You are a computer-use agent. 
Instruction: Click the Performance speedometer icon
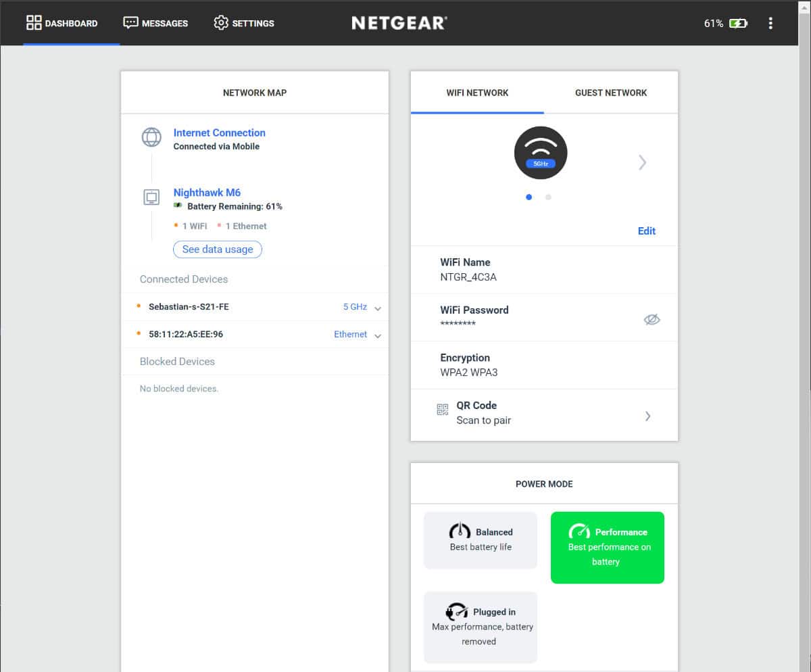tap(579, 531)
